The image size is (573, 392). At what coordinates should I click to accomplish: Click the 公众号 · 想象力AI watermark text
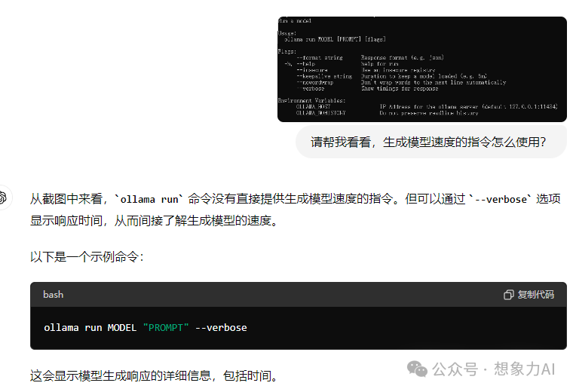pos(493,369)
